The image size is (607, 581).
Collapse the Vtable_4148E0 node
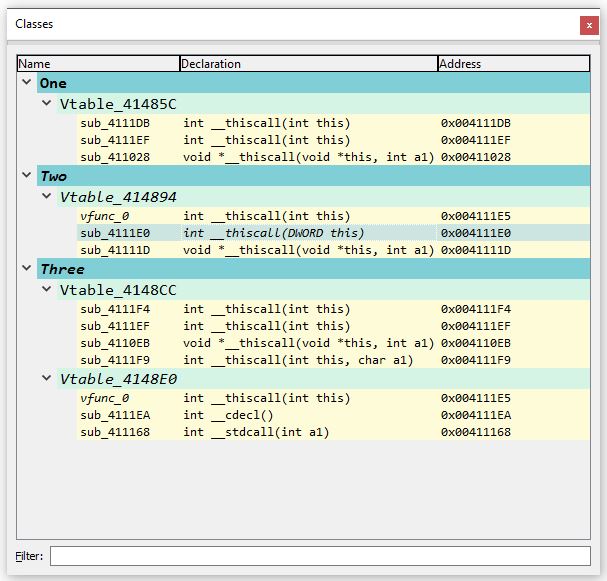tap(46, 378)
